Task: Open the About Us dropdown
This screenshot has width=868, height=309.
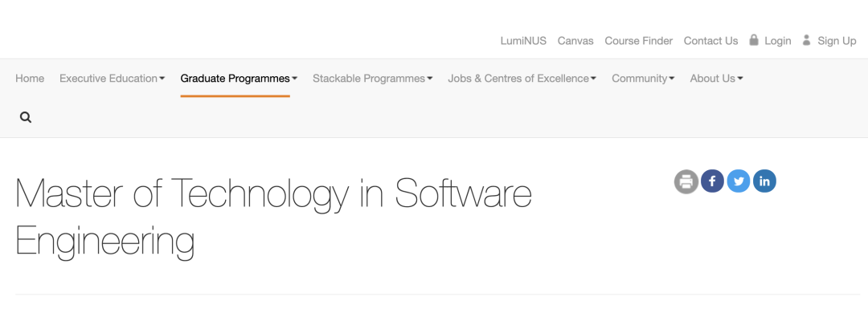Action: pos(716,79)
